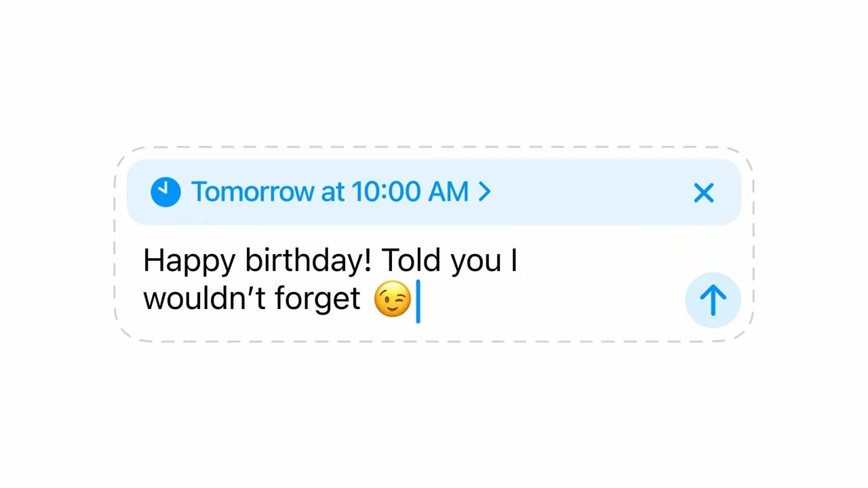Place the cursor on the word "Happy"
This screenshot has height=488, width=868.
pyautogui.click(x=190, y=261)
